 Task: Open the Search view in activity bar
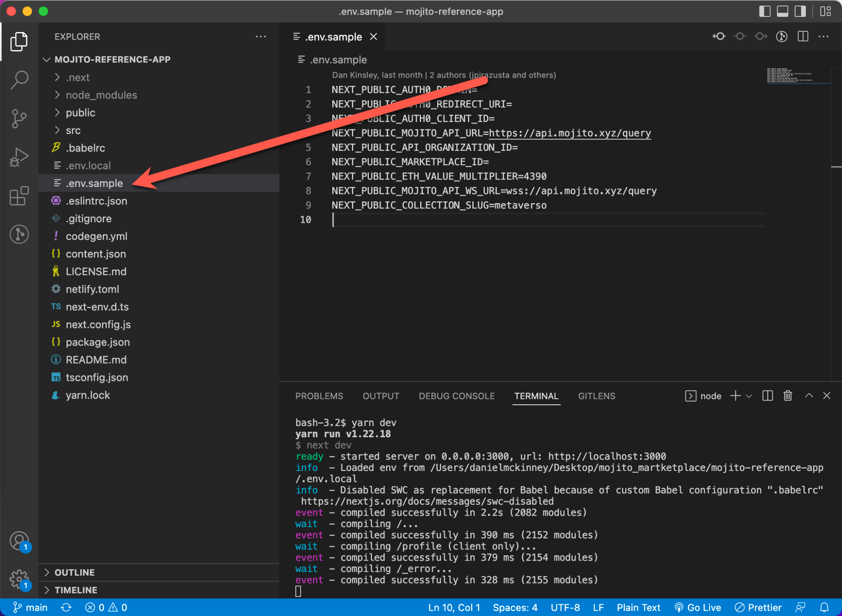(19, 79)
